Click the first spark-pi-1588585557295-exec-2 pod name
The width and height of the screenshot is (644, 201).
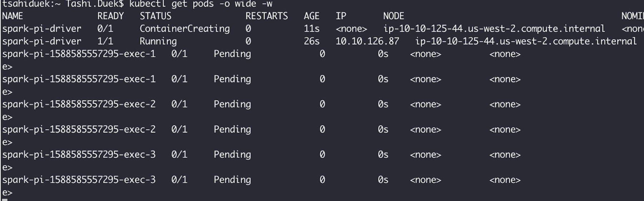click(x=79, y=104)
